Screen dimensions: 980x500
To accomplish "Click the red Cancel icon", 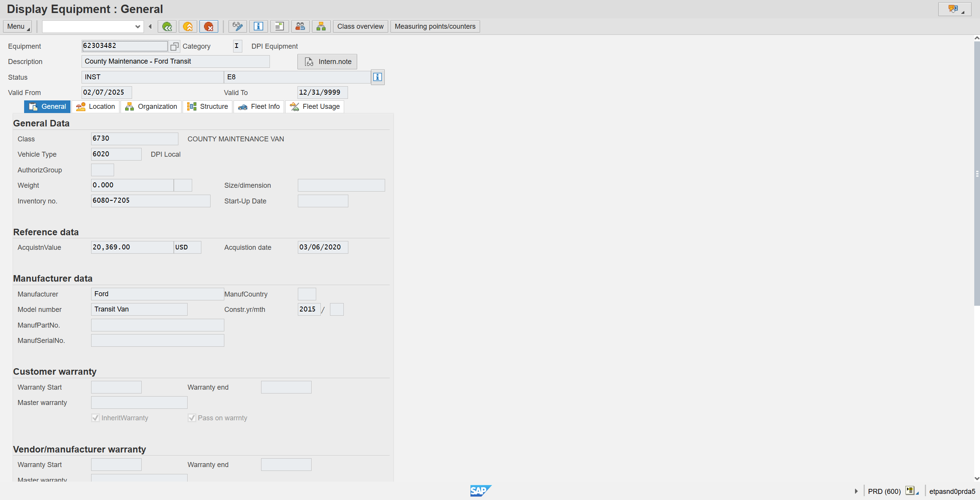I will click(x=209, y=26).
